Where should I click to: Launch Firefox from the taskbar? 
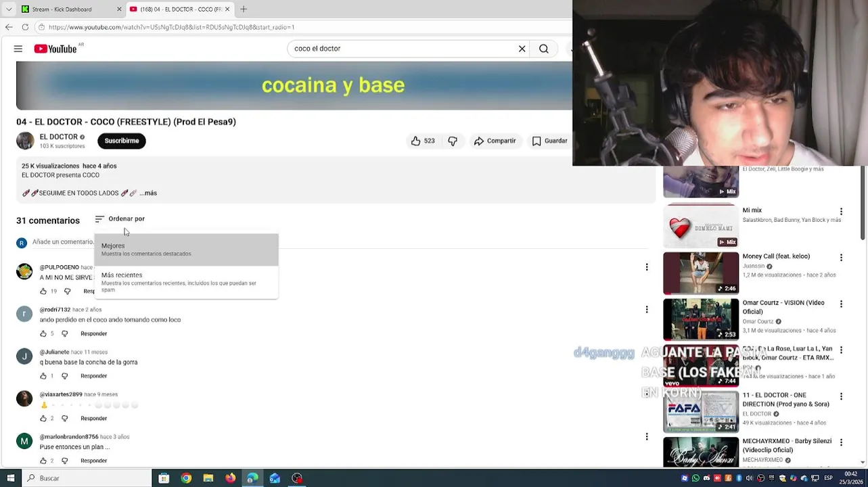coord(231,478)
